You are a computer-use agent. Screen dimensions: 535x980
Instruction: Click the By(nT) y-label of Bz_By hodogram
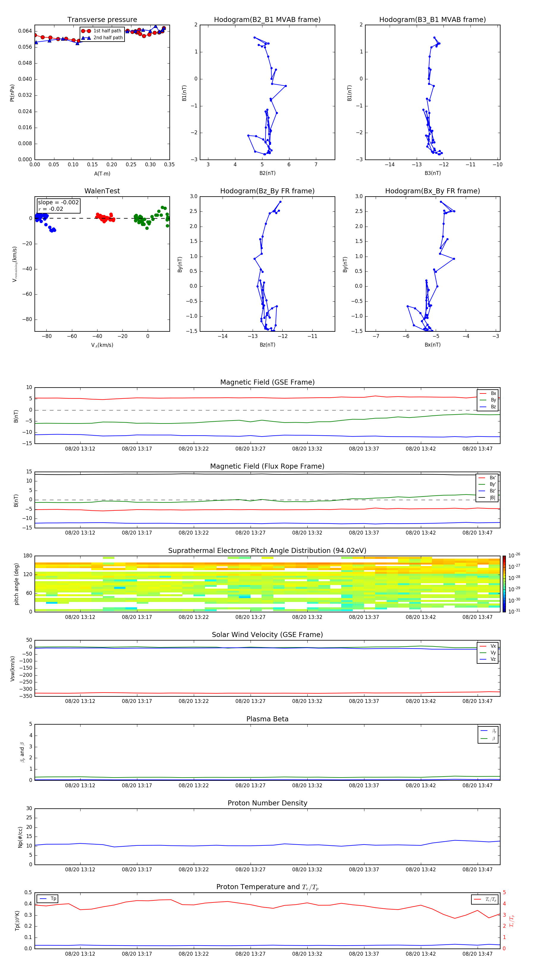pos(180,264)
